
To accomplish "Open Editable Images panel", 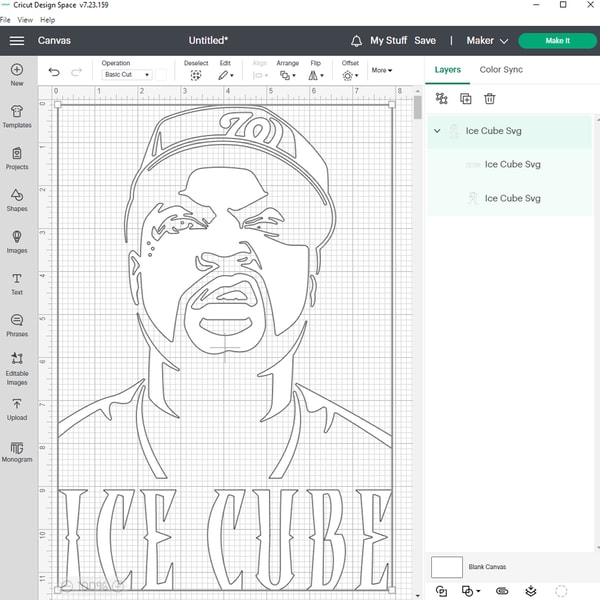I will pos(17,368).
